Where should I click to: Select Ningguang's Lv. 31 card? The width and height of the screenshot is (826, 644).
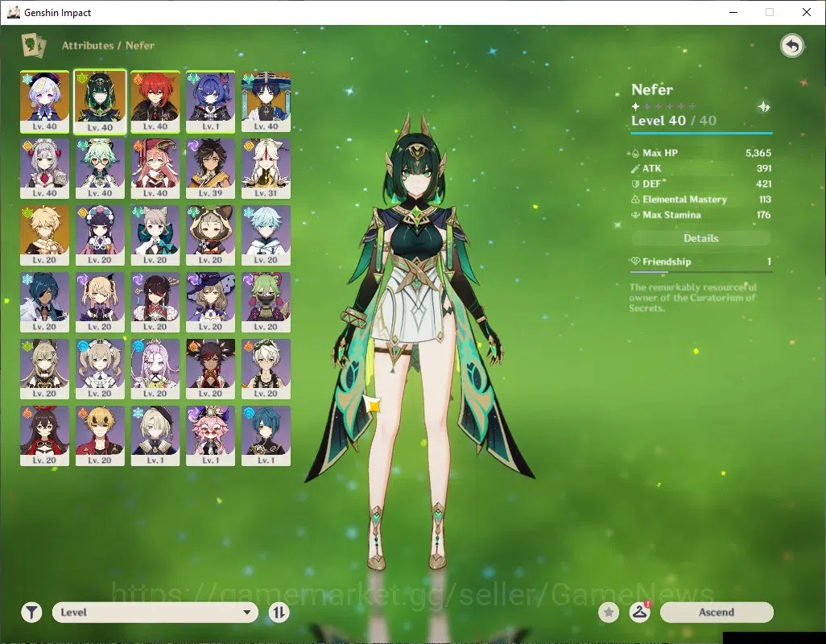coord(266,168)
